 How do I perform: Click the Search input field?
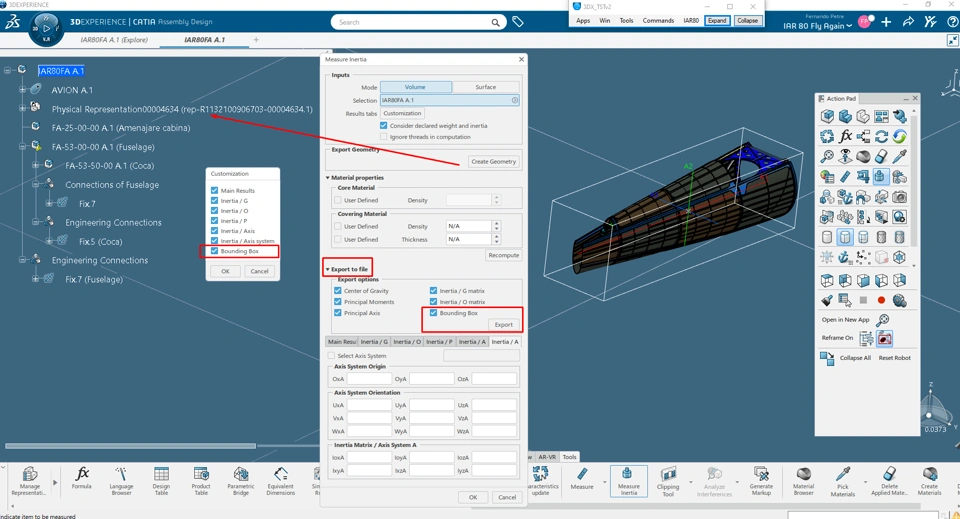(x=411, y=23)
